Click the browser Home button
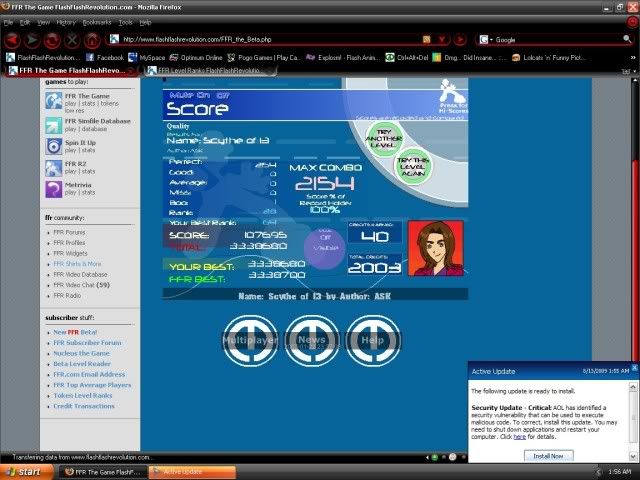The image size is (640, 480). coord(92,41)
